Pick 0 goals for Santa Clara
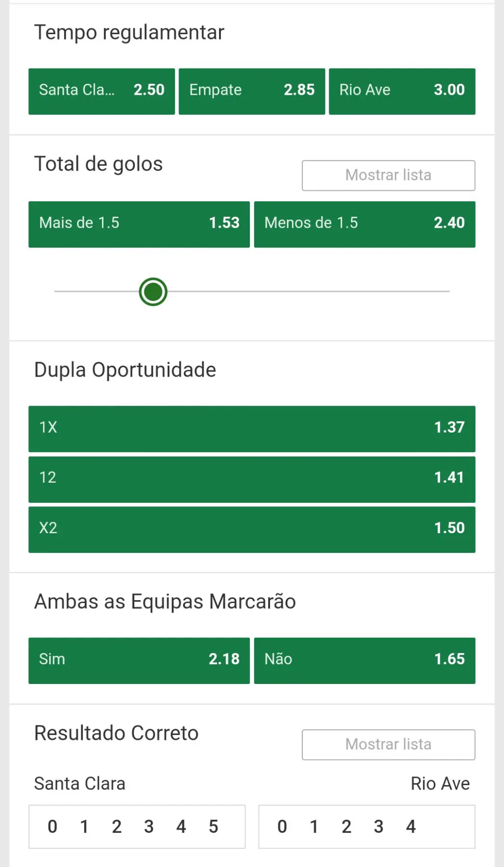Image resolution: width=504 pixels, height=867 pixels. click(52, 827)
